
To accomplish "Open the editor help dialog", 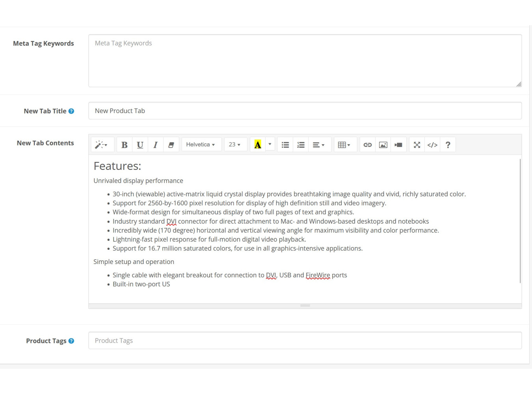I will click(x=448, y=145).
